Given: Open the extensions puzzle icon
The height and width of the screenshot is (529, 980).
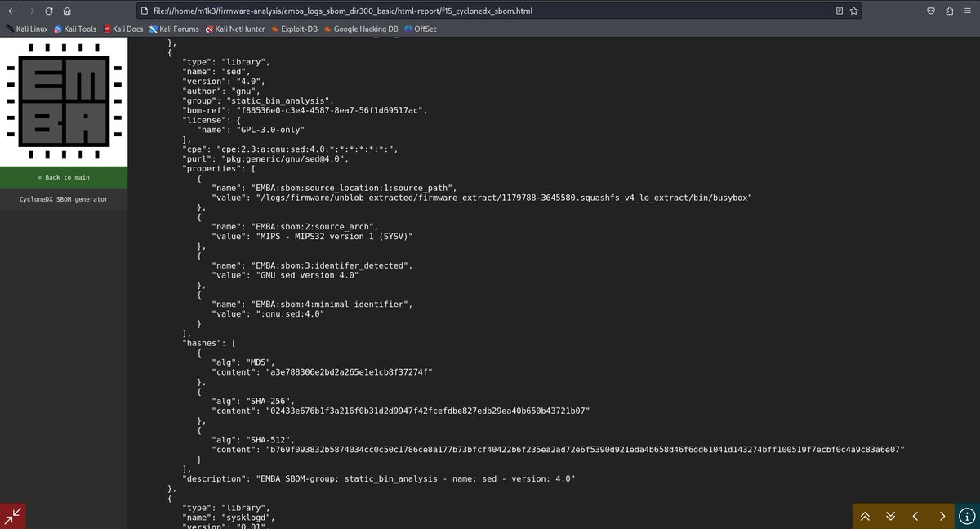Looking at the screenshot, I should [949, 11].
